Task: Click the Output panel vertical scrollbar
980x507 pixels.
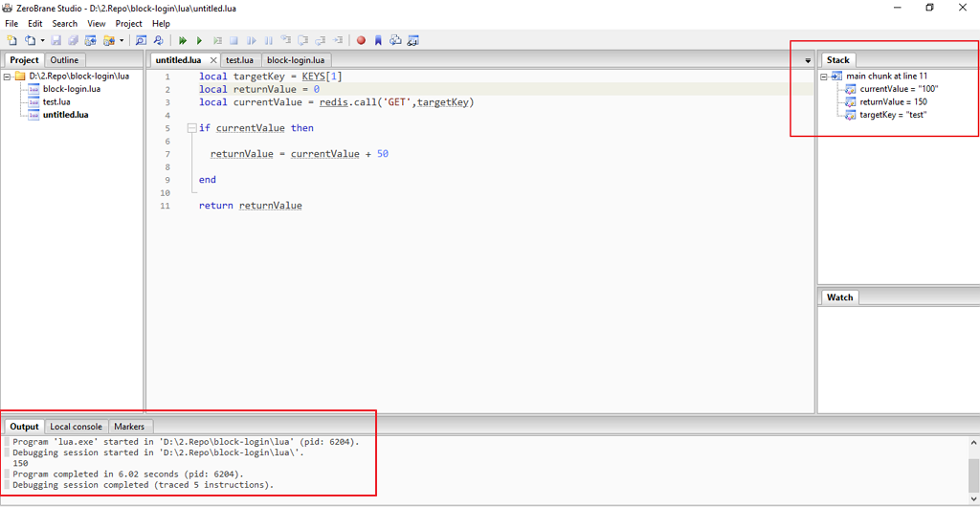Action: pyautogui.click(x=973, y=469)
